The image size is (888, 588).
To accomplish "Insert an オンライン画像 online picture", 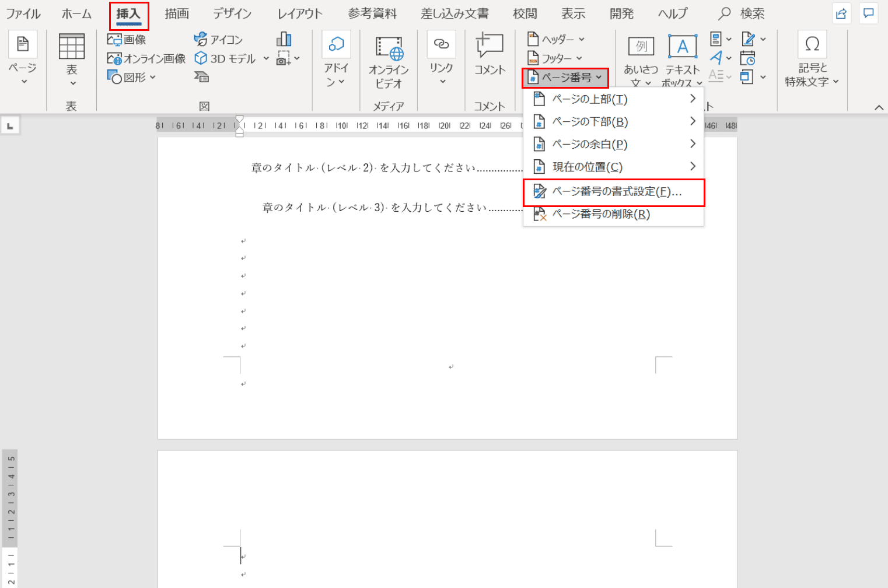I will click(146, 58).
